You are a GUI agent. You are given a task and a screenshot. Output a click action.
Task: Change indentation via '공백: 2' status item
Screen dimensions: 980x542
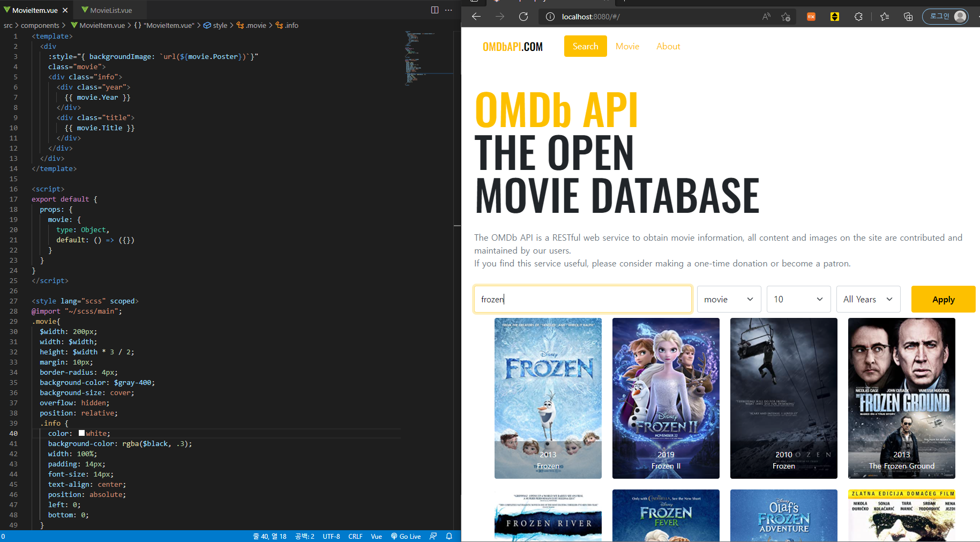pos(305,536)
